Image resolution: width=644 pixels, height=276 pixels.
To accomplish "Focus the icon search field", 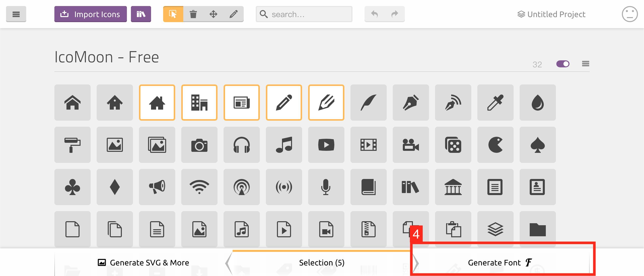I will [304, 14].
